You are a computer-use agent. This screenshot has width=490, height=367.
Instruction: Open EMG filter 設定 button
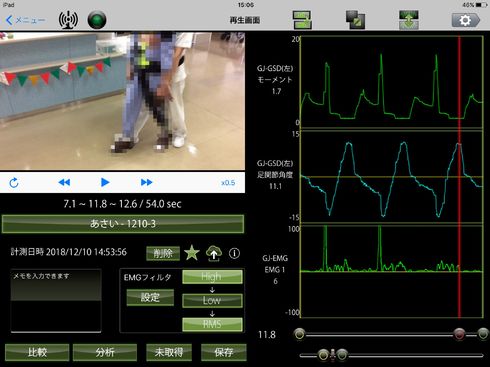click(150, 297)
